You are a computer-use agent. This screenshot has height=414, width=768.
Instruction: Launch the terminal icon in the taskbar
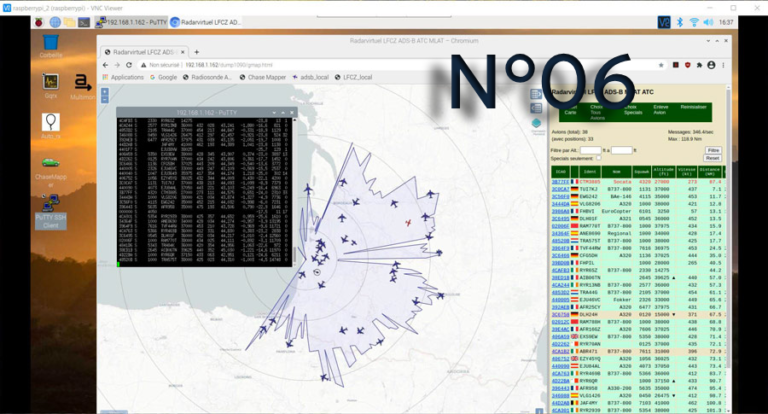click(84, 23)
